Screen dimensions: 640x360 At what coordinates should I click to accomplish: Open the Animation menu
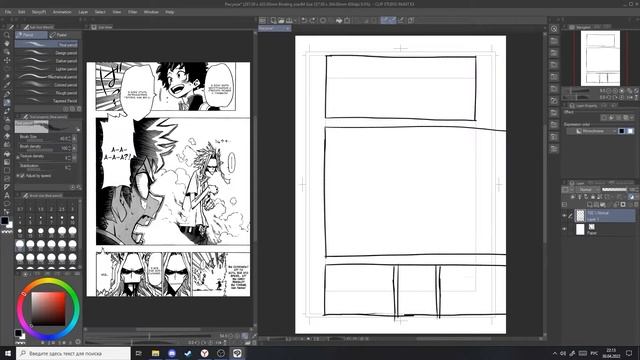click(x=62, y=12)
